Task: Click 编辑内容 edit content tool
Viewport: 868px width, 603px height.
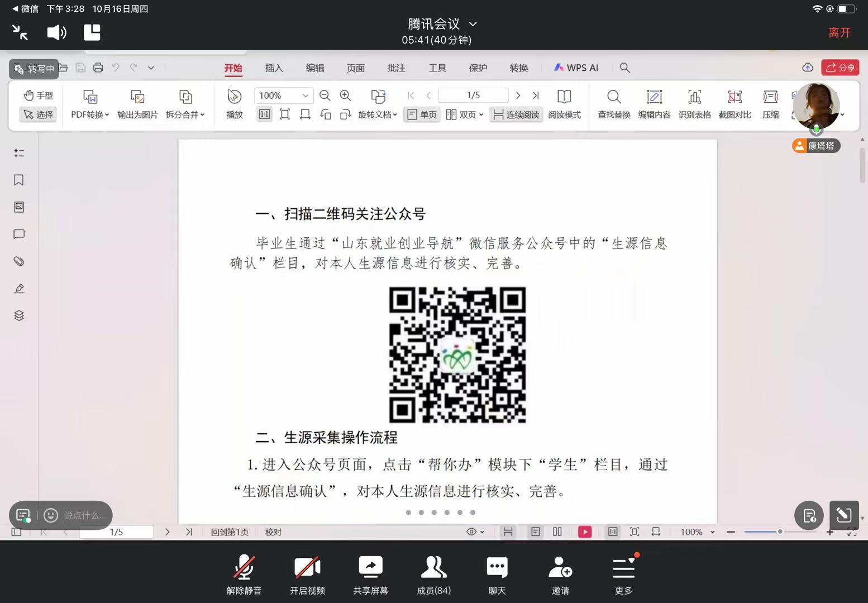Action: pyautogui.click(x=654, y=104)
